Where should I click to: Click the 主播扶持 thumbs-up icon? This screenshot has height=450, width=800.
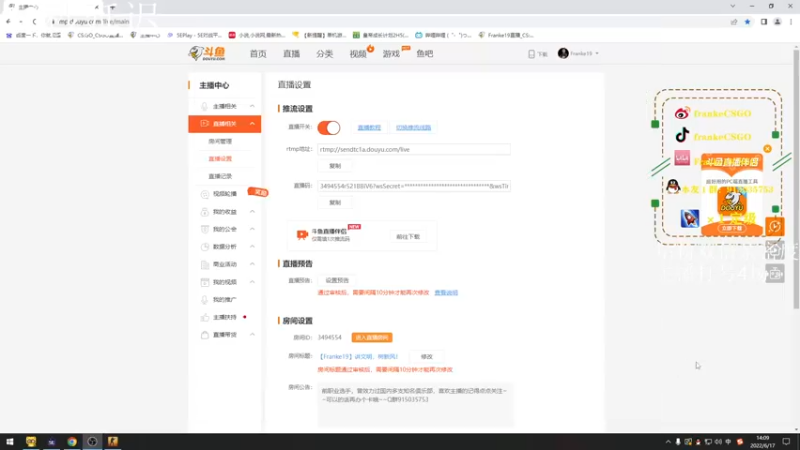[x=205, y=317]
